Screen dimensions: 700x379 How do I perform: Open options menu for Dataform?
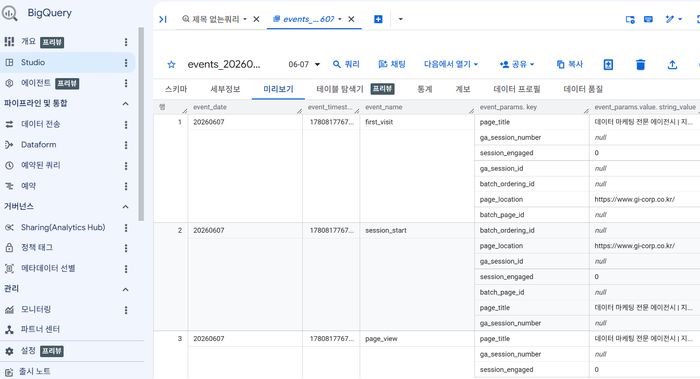click(126, 145)
